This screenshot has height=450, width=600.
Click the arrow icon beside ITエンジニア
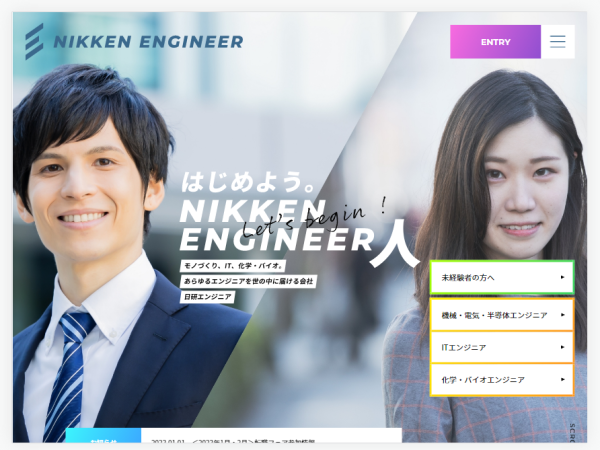562,347
